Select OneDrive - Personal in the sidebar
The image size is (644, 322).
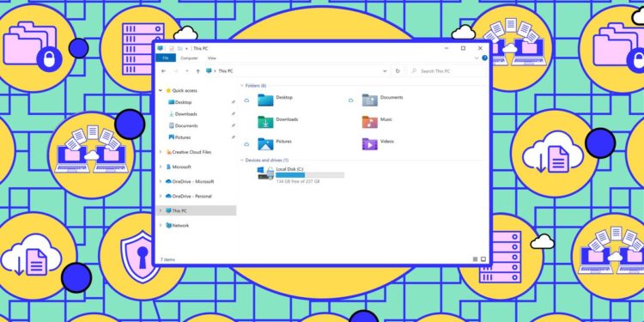[189, 196]
